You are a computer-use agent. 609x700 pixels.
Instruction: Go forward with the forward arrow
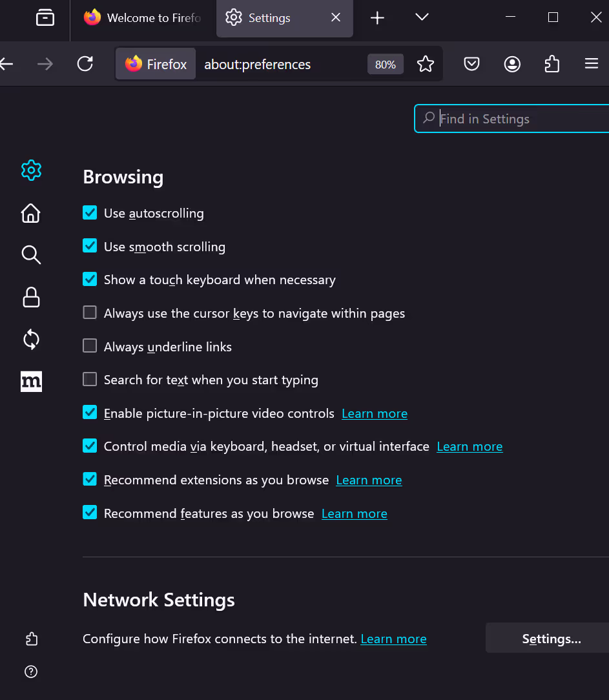coord(45,64)
